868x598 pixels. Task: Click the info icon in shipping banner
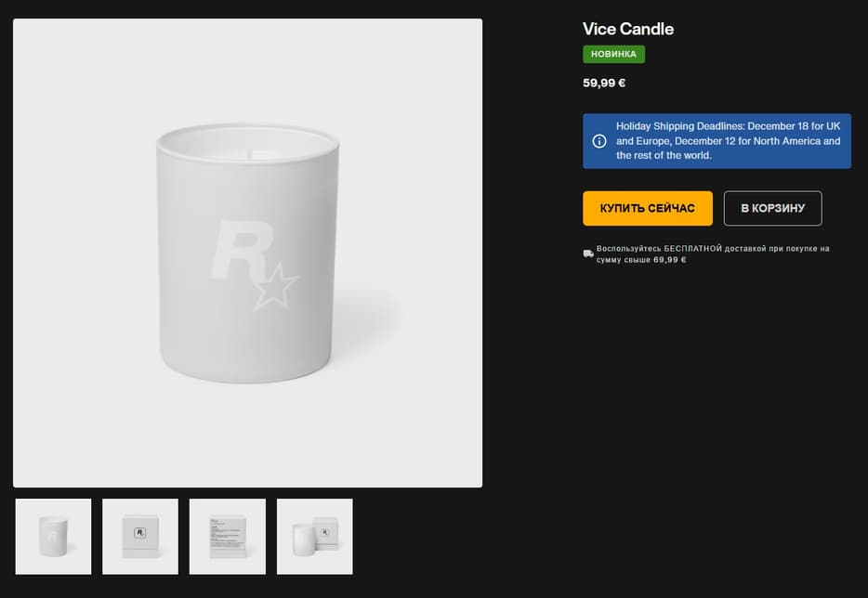tap(599, 141)
